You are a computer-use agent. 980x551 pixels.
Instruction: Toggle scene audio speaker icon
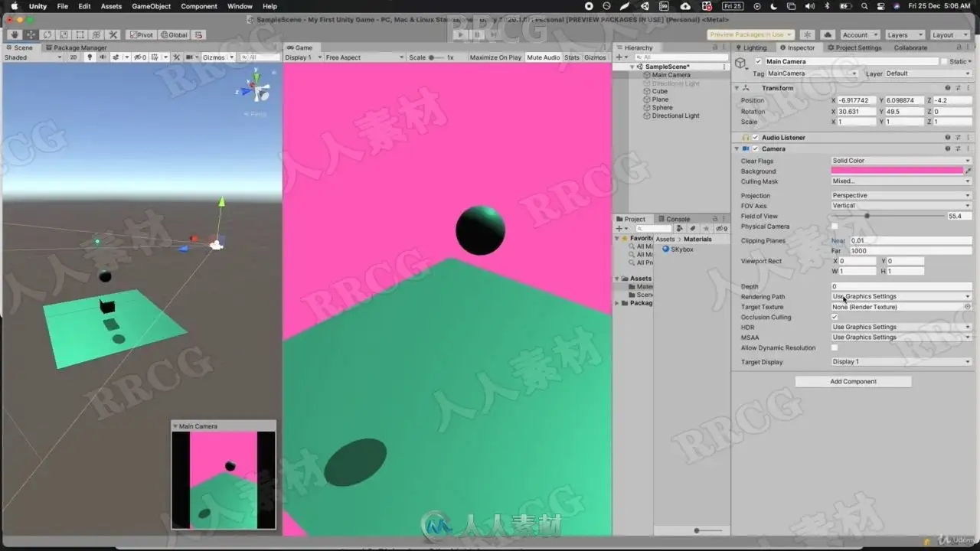coord(103,57)
